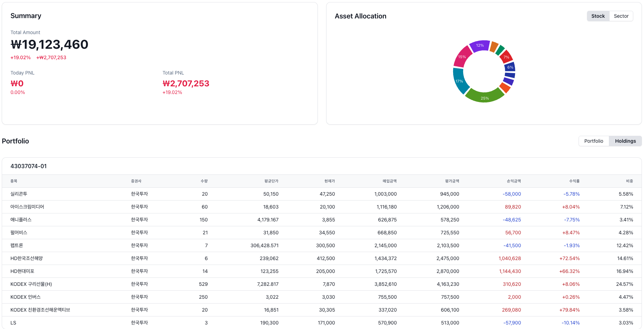This screenshot has width=644, height=329.
Task: Select the 펩트론 holding row
Action: [322, 245]
